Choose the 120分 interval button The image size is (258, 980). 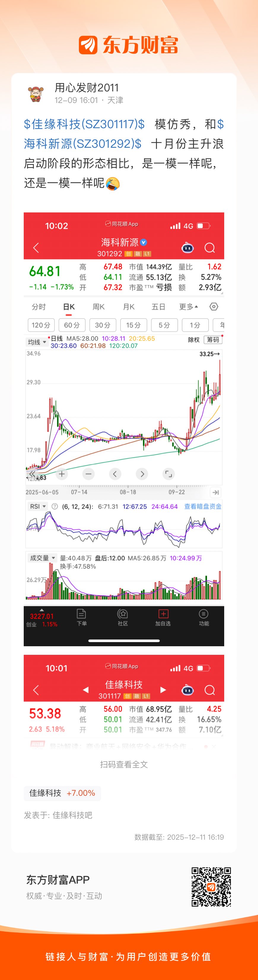[x=41, y=325]
